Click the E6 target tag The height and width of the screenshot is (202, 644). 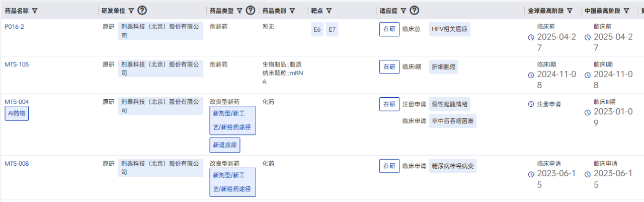coord(317,30)
